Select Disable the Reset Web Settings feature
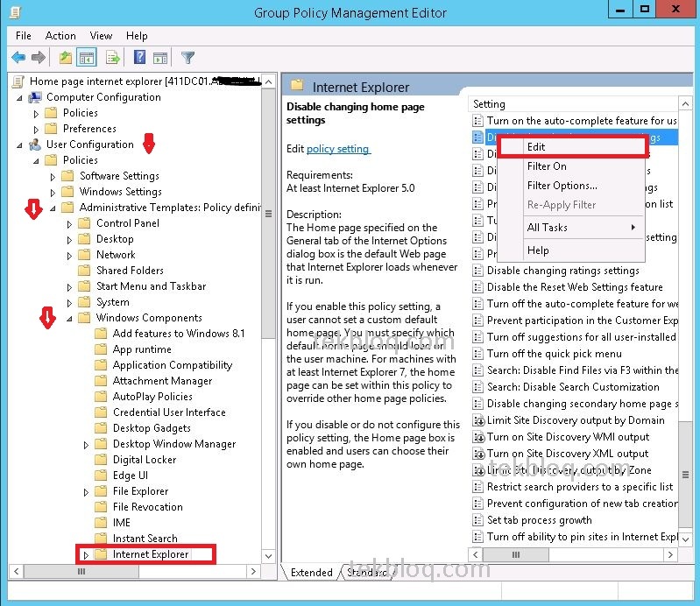 (575, 287)
